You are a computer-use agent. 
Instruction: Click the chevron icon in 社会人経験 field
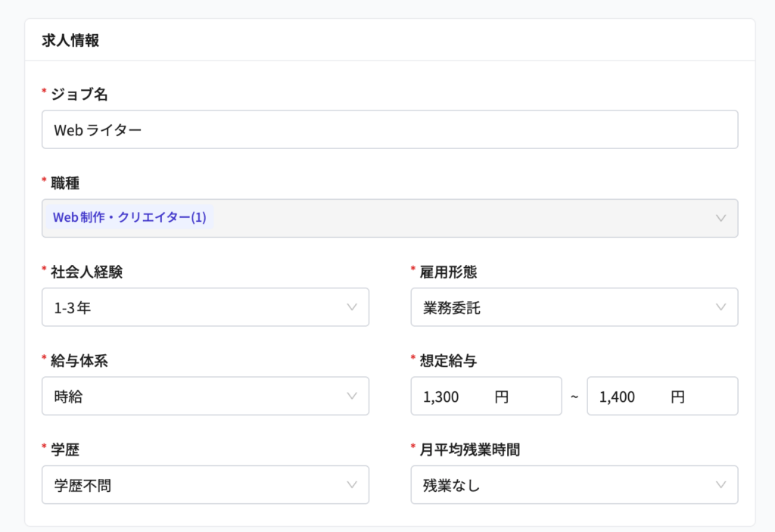pyautogui.click(x=352, y=307)
